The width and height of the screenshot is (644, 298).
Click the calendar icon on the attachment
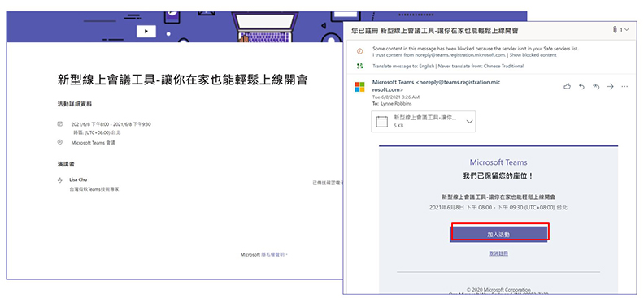[x=382, y=121]
